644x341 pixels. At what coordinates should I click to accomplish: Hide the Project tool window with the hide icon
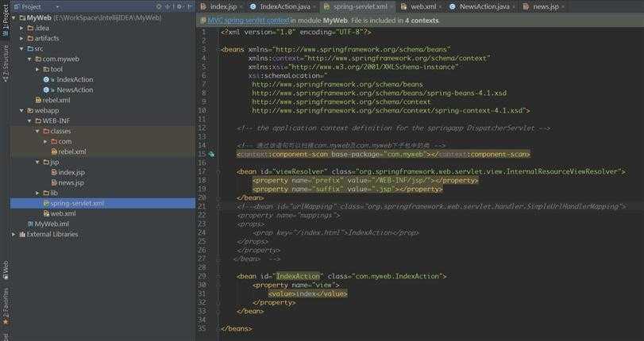click(190, 6)
